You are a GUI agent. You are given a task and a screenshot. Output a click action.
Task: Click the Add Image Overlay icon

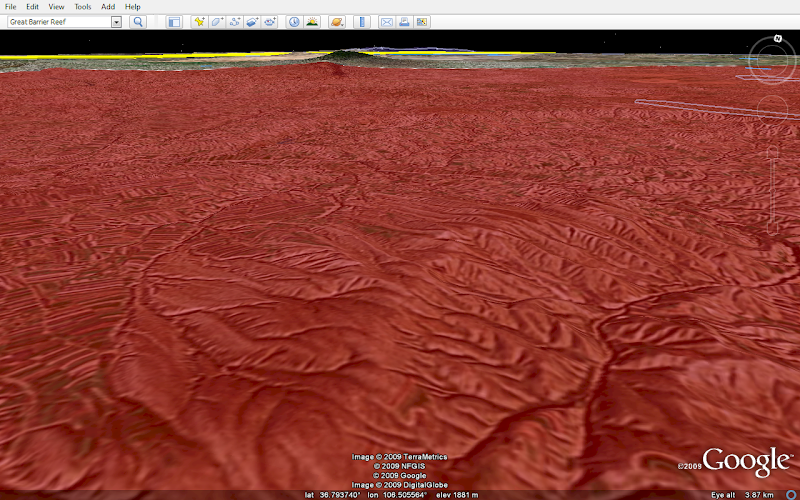coord(252,22)
